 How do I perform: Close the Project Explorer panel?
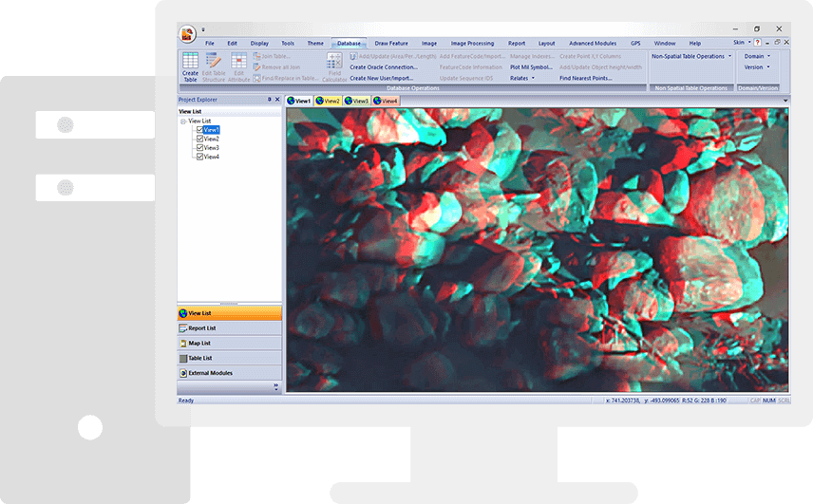coord(277,100)
